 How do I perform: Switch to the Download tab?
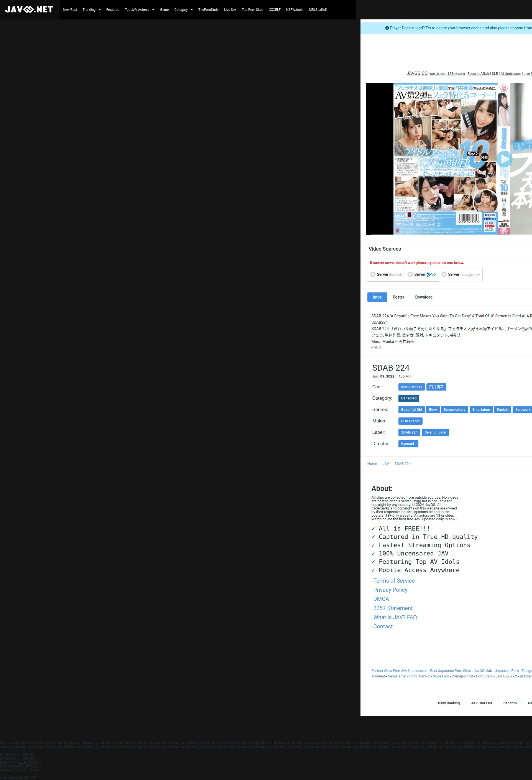[423, 297]
